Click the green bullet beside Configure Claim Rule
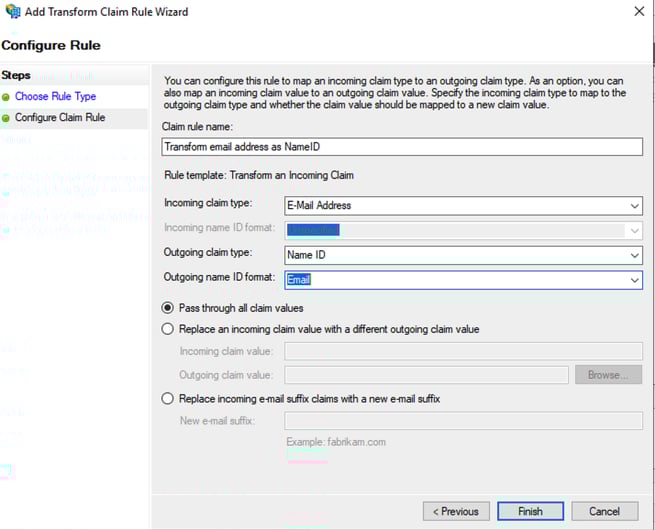The height and width of the screenshot is (530, 655). tap(6, 118)
